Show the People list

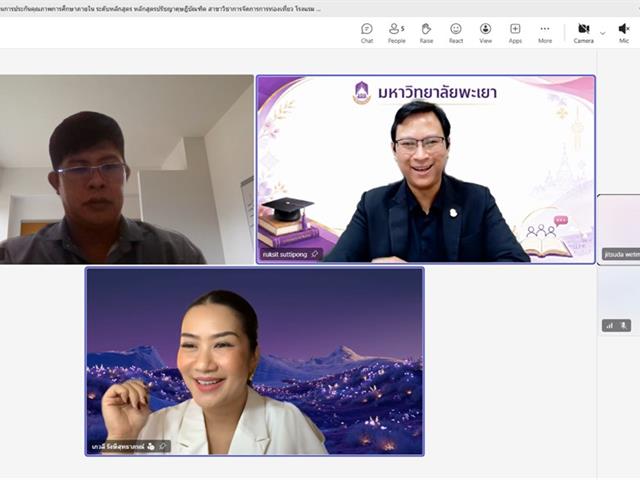(x=396, y=33)
